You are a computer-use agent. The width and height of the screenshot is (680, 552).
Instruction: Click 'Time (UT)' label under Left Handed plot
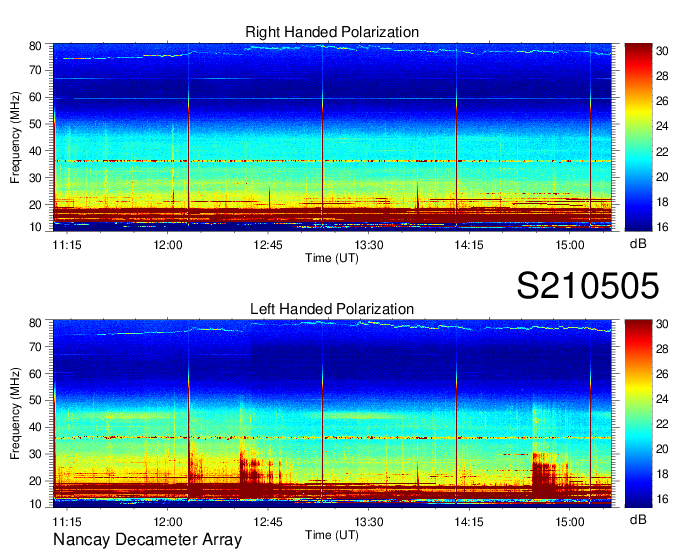[x=332, y=535]
